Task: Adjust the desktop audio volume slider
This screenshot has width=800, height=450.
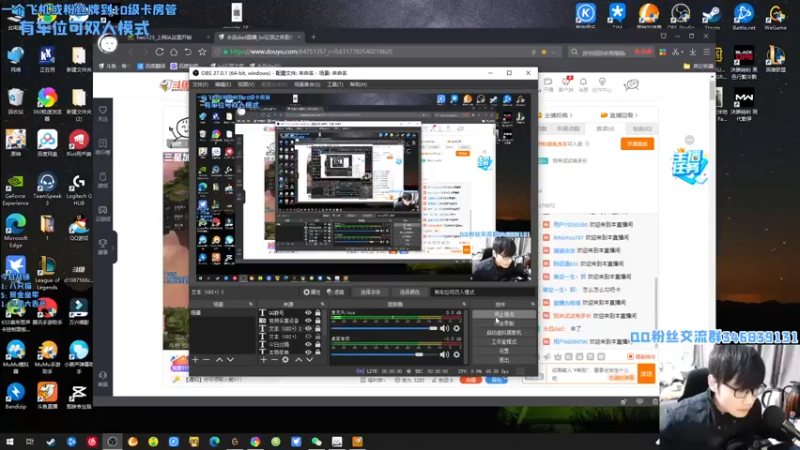Action: point(384,354)
